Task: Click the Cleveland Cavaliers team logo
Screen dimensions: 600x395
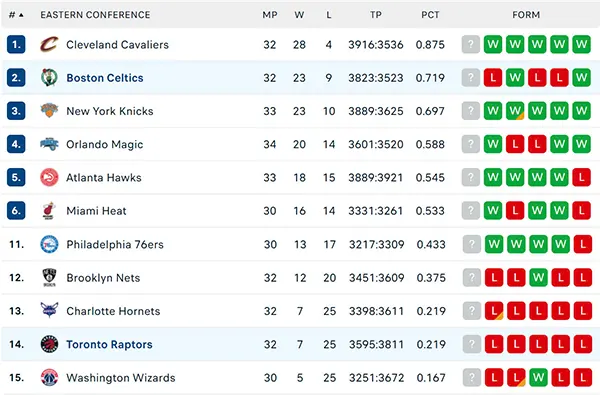Action: pos(49,44)
